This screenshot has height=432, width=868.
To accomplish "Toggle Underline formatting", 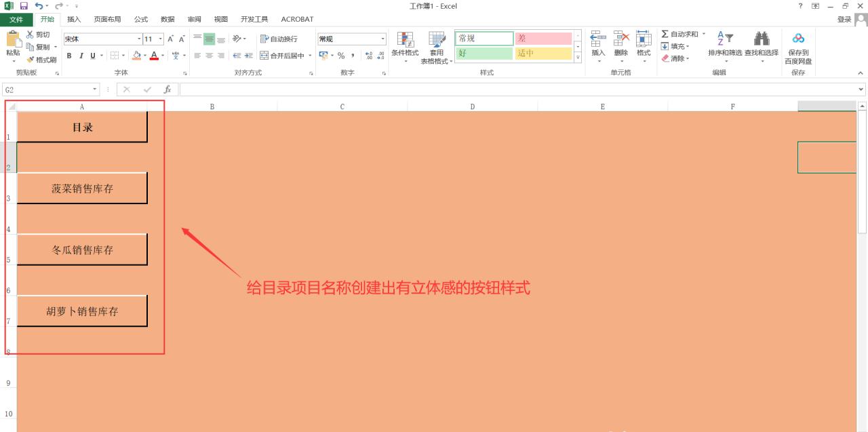I will (92, 56).
